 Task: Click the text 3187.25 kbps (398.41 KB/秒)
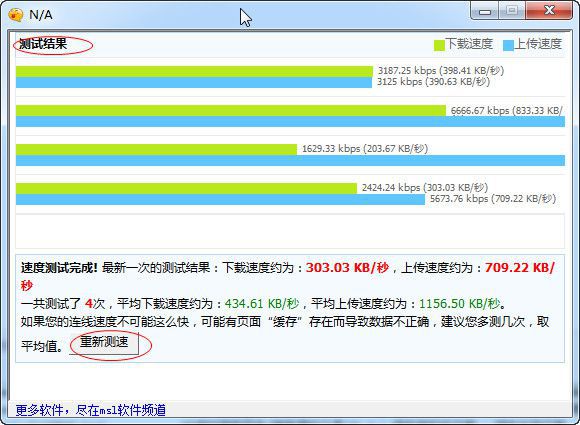441,70
